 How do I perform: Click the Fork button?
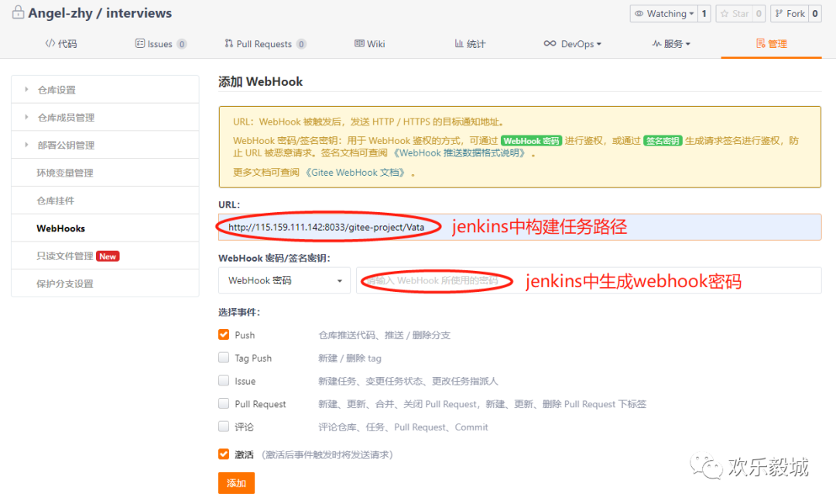(x=790, y=14)
